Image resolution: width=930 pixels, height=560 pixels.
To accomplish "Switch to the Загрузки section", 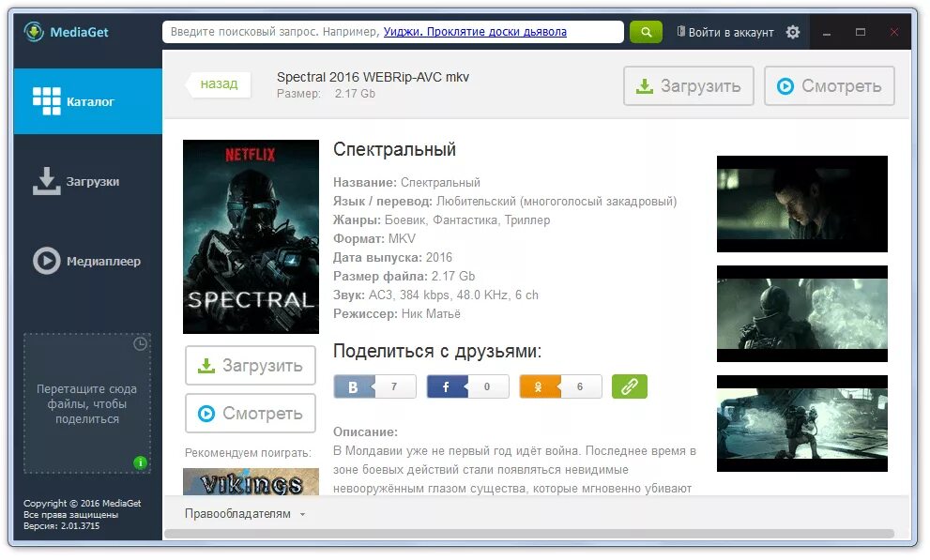I will pos(88,181).
